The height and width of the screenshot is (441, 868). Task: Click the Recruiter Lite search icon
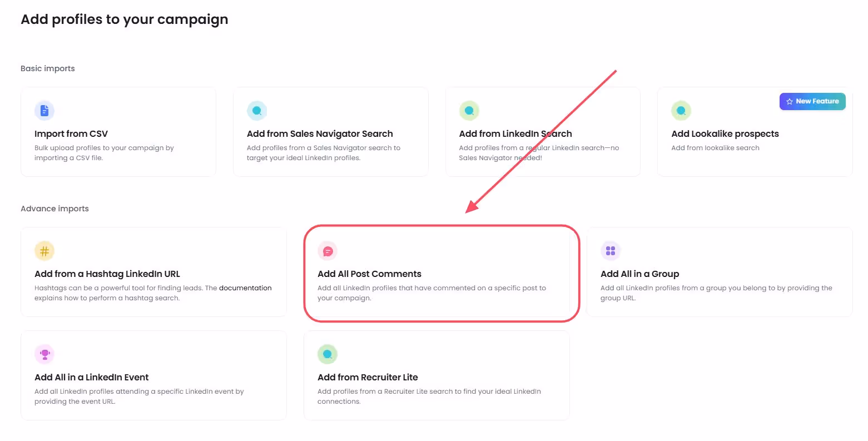[x=328, y=354]
